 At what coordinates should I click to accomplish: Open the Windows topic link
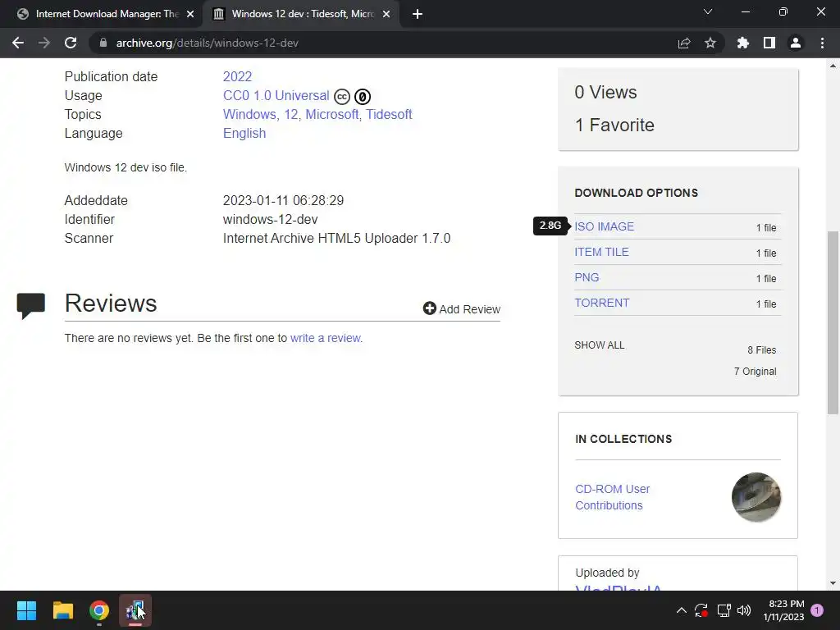[249, 115]
